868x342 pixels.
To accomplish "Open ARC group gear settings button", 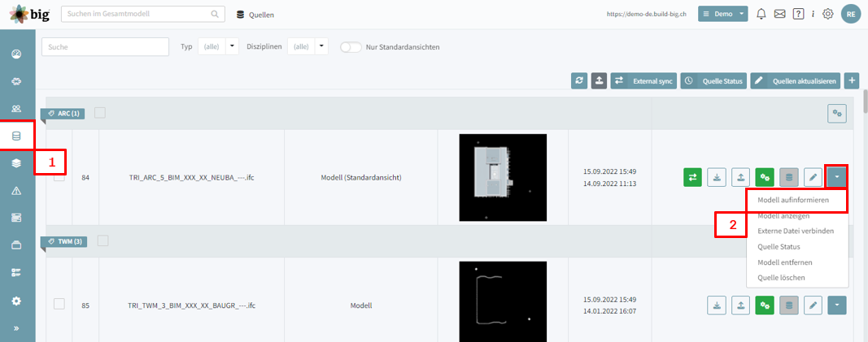I will click(838, 113).
